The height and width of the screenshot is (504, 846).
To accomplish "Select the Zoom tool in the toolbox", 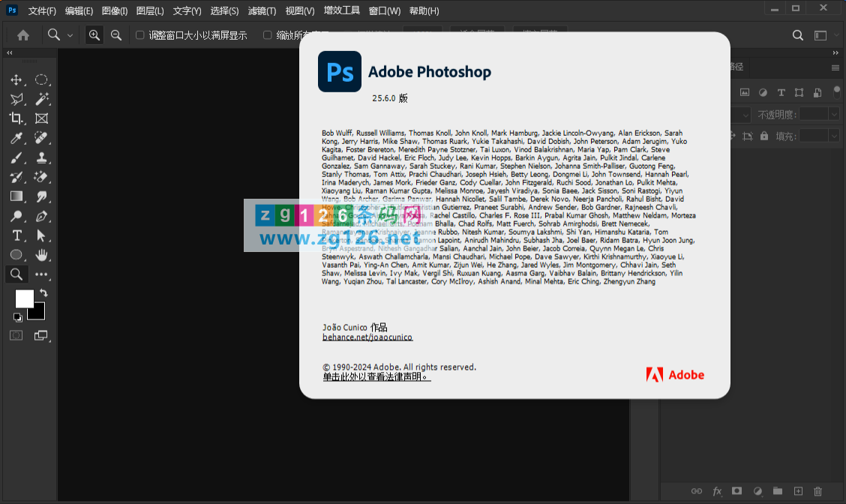I will (16, 274).
